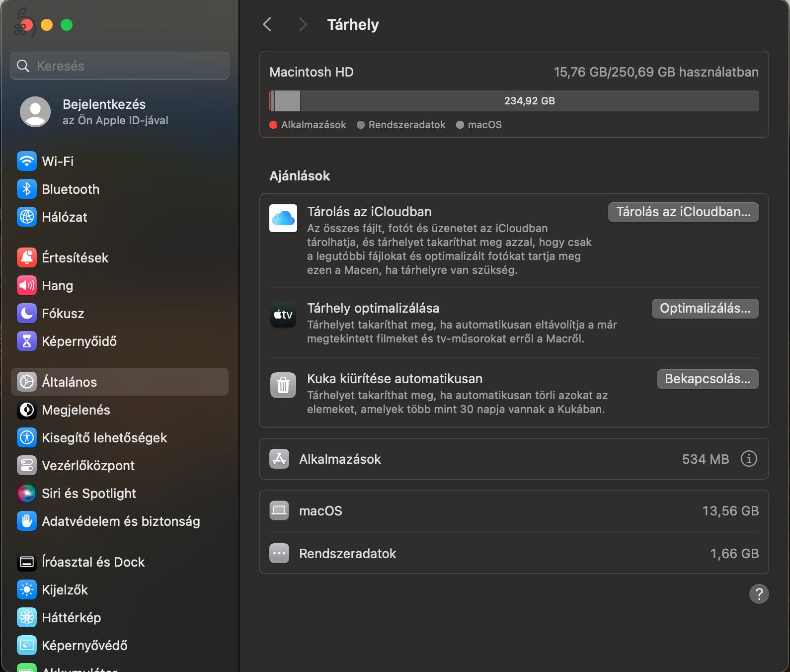
Task: Select the Kijelzők brightness icon
Action: [27, 589]
